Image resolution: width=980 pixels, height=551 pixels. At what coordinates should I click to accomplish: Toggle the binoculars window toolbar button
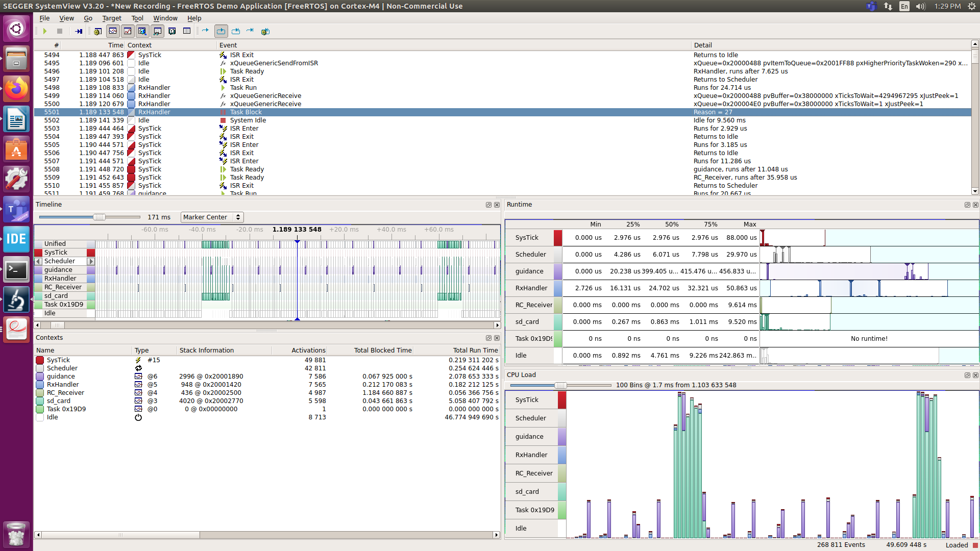157,31
